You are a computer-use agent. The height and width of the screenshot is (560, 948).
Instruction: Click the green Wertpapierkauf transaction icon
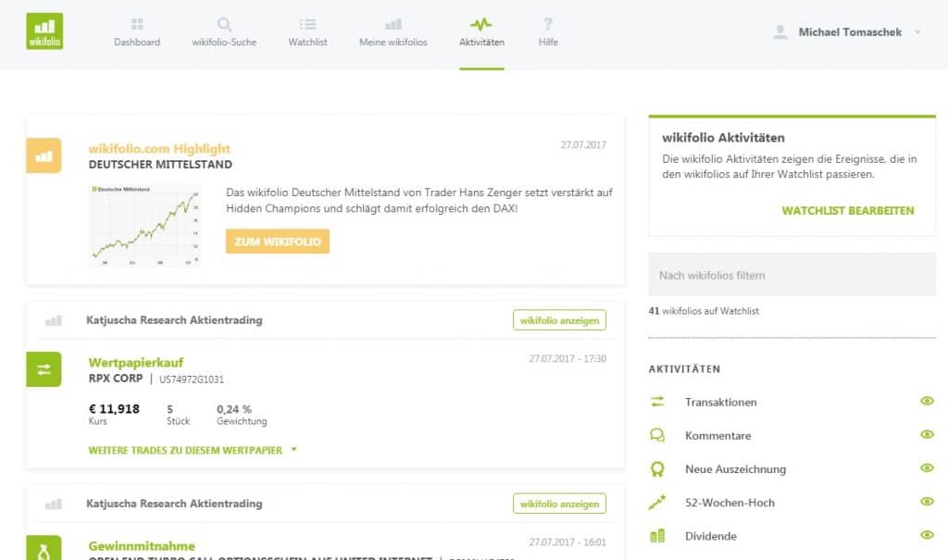tap(44, 369)
